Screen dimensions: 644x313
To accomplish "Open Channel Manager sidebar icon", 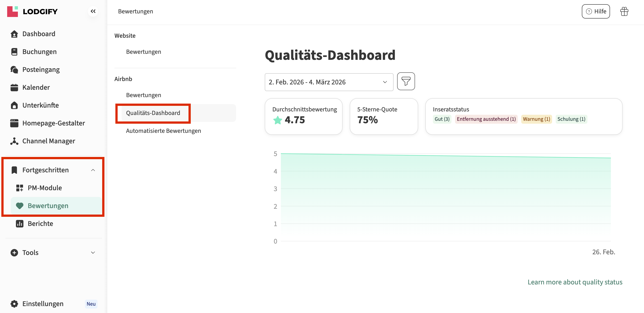I will [x=14, y=141].
